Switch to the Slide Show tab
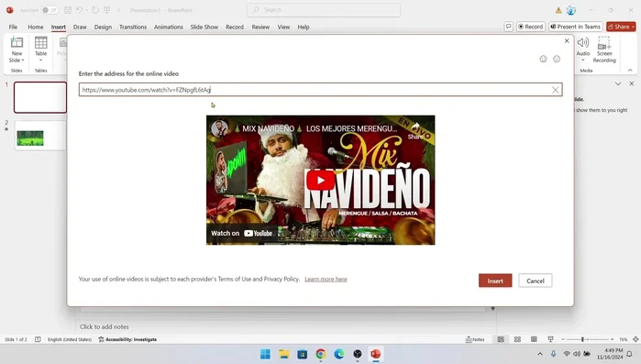The image size is (641, 364). pyautogui.click(x=204, y=27)
